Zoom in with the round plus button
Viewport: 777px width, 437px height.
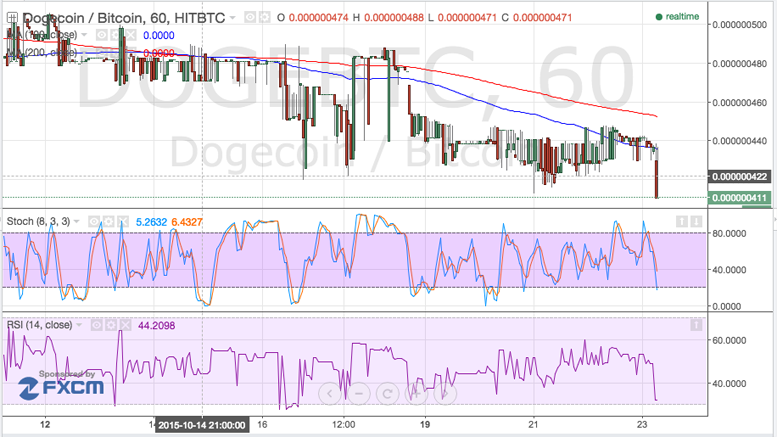pos(416,394)
